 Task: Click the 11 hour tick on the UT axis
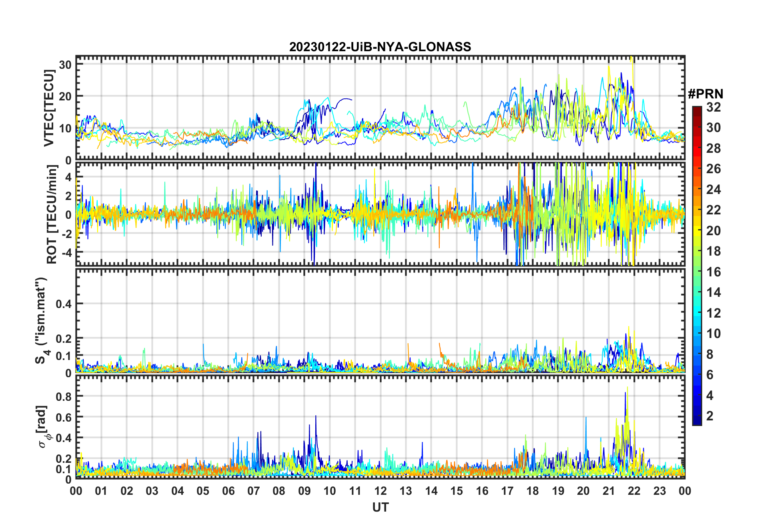[x=355, y=491]
